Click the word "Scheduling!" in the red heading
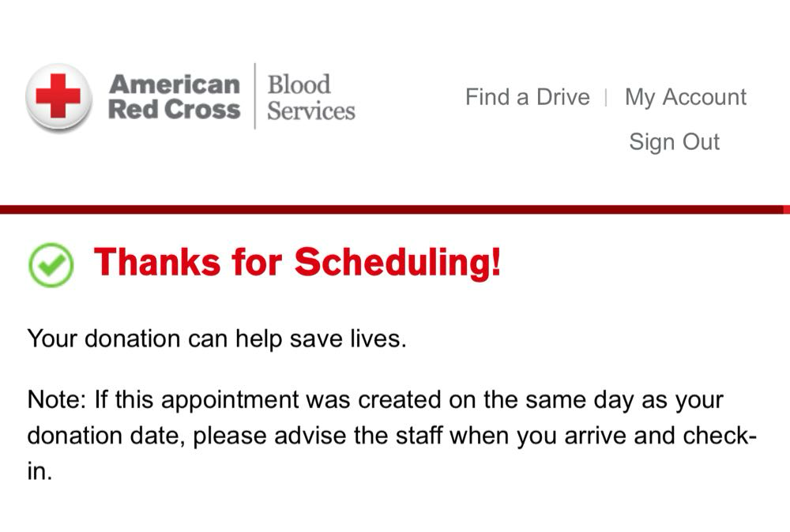This screenshot has width=790, height=532. [x=397, y=262]
